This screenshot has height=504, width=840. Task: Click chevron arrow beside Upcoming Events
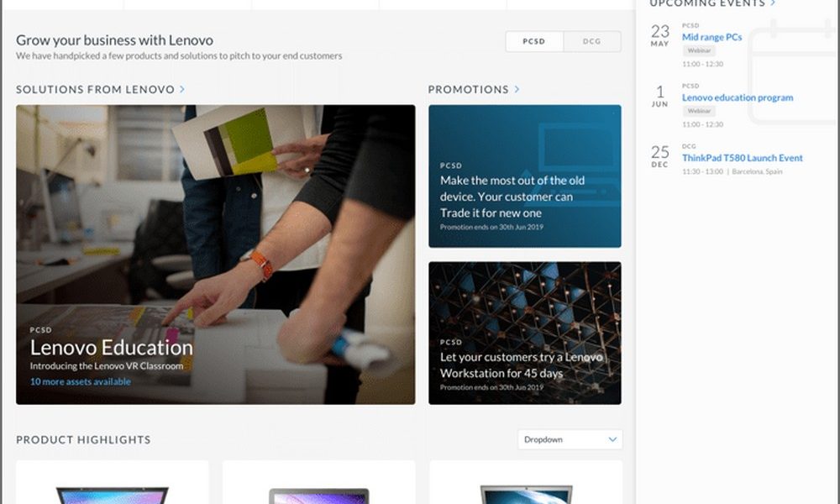click(x=773, y=3)
